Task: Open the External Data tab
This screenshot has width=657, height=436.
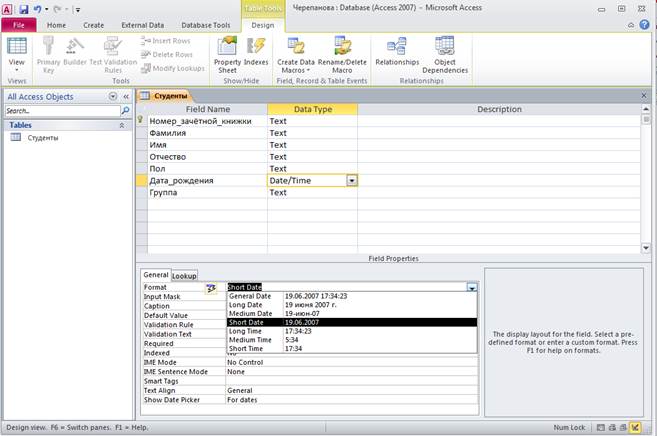Action: pos(142,25)
